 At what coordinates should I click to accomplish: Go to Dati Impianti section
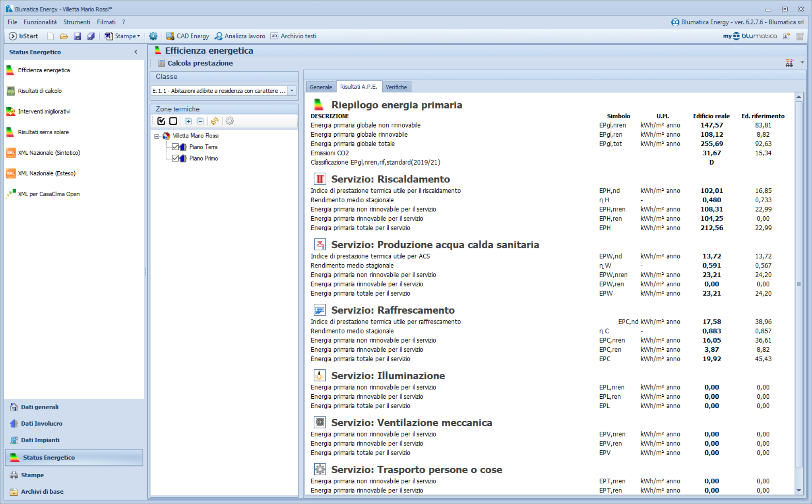point(40,440)
